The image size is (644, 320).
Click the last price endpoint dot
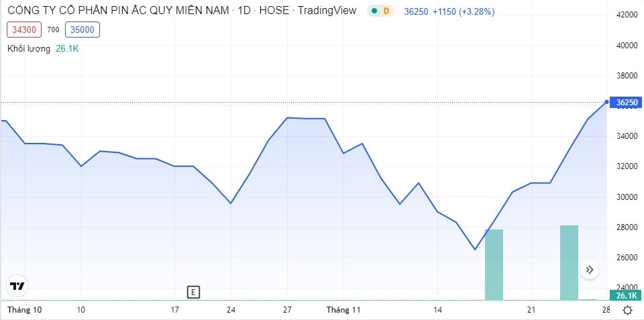tap(606, 102)
